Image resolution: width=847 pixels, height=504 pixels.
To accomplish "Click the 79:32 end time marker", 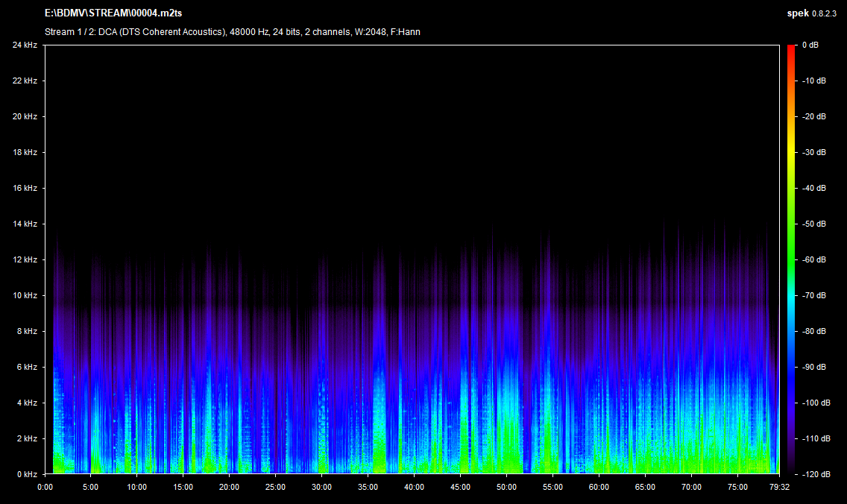I will coord(778,487).
